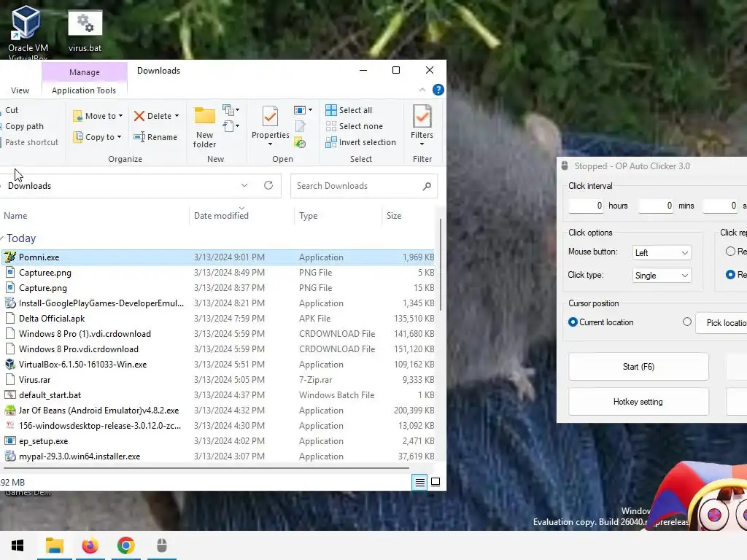The height and width of the screenshot is (560, 747).
Task: Open the Start menu Windows button
Action: coord(18,545)
